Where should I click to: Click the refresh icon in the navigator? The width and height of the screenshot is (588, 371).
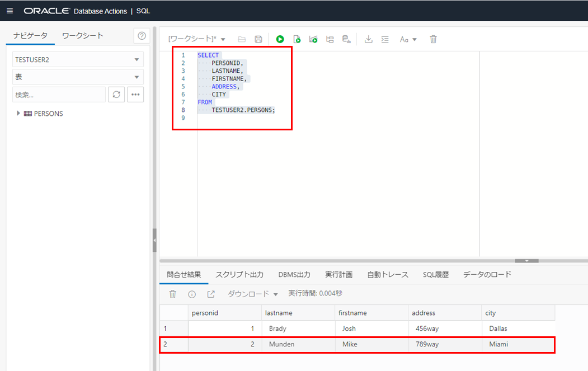point(116,95)
